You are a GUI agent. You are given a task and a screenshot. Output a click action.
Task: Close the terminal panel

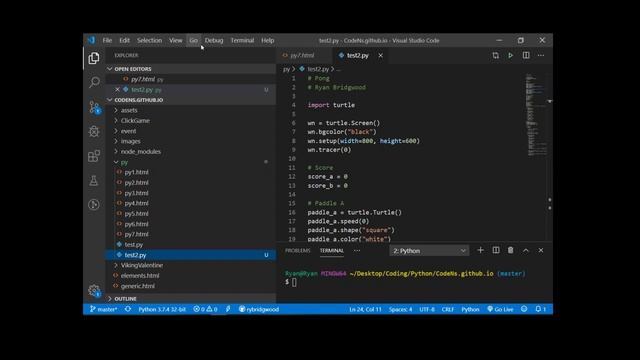[541, 250]
